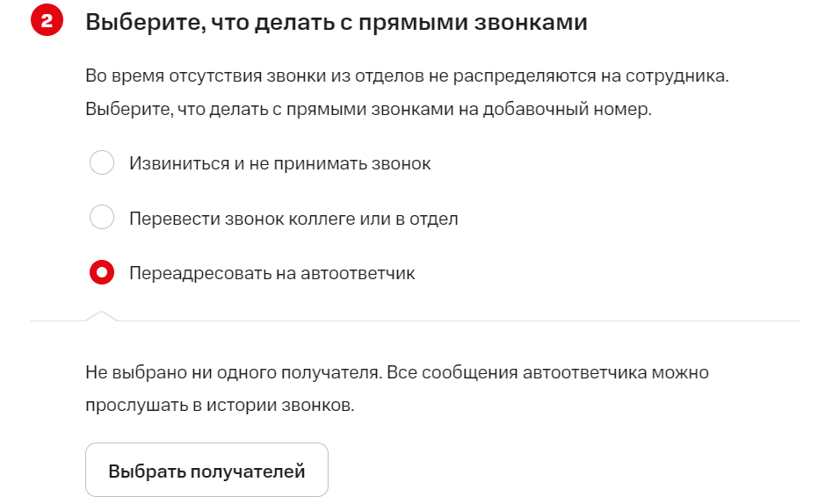Click the 'Извиниться и не принимать звонок' label text

coord(279,163)
